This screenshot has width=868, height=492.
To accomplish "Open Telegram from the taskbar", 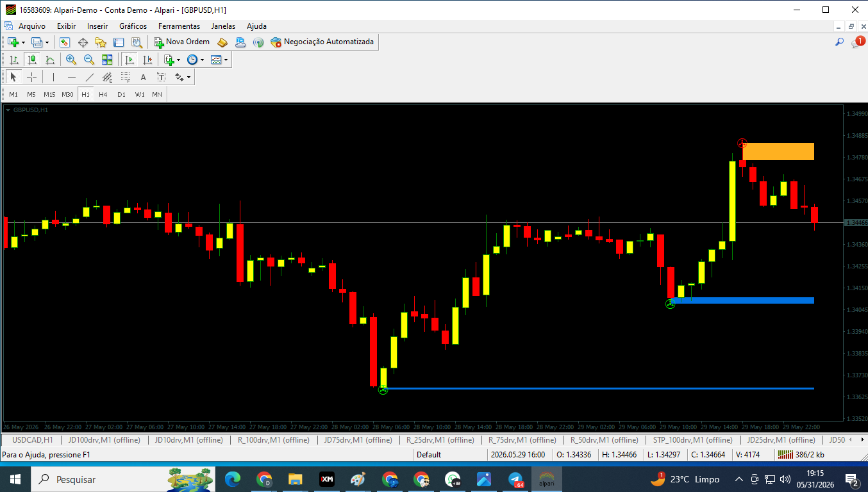I will (515, 479).
